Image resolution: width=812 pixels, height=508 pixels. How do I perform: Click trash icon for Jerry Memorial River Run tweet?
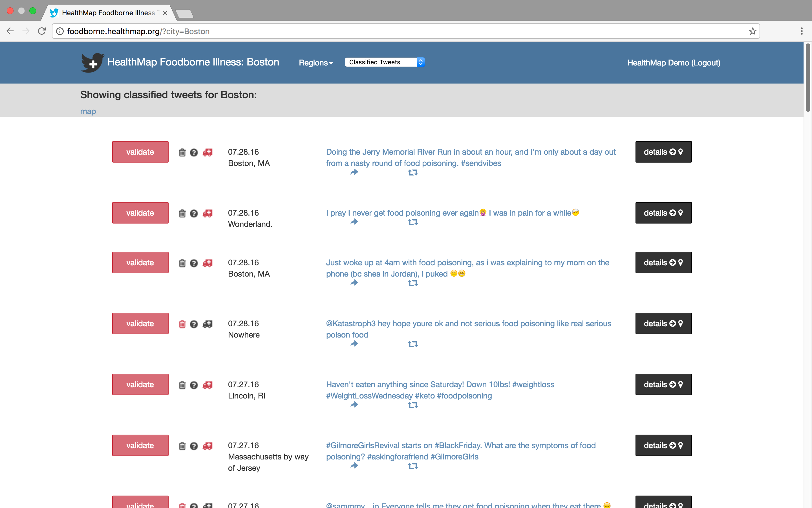(x=182, y=152)
